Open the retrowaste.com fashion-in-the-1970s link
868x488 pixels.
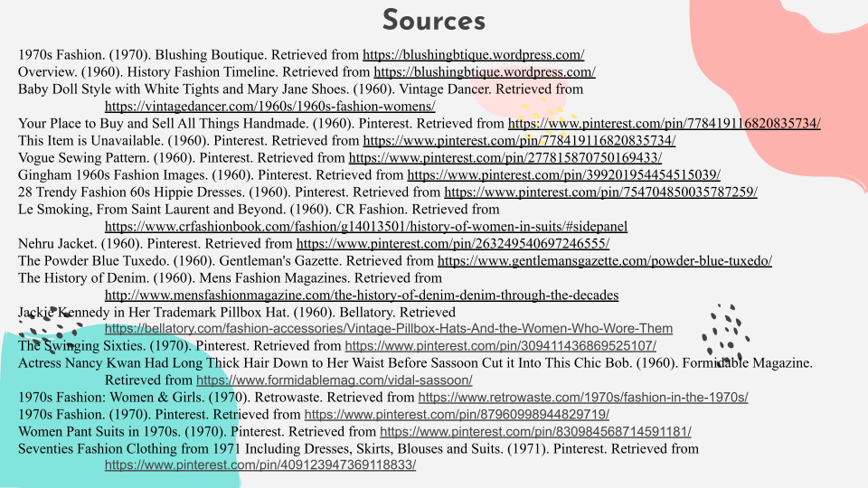pyautogui.click(x=583, y=398)
